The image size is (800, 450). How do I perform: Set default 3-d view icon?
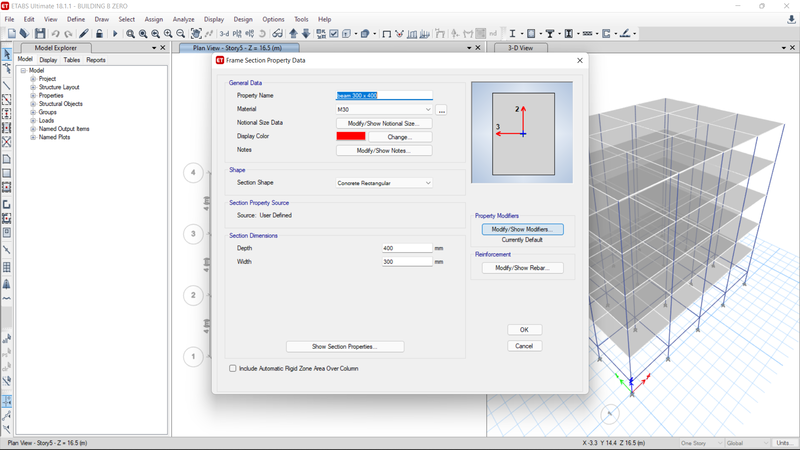[x=224, y=34]
